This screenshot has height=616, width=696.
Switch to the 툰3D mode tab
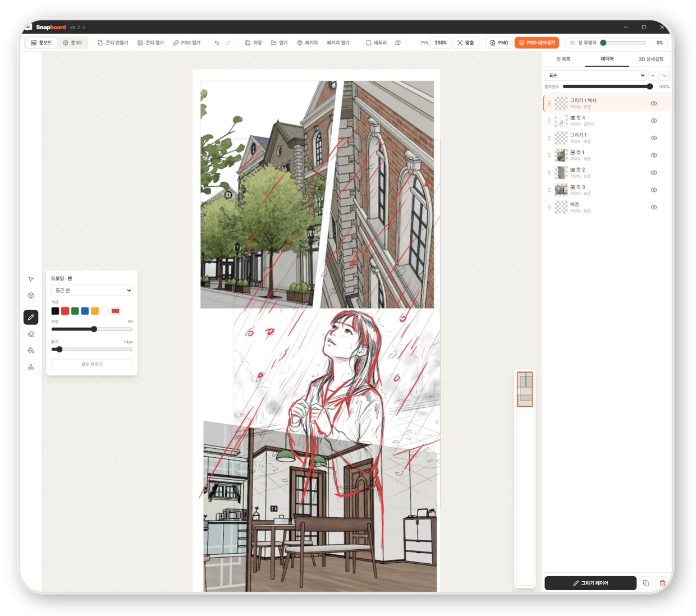tap(72, 43)
